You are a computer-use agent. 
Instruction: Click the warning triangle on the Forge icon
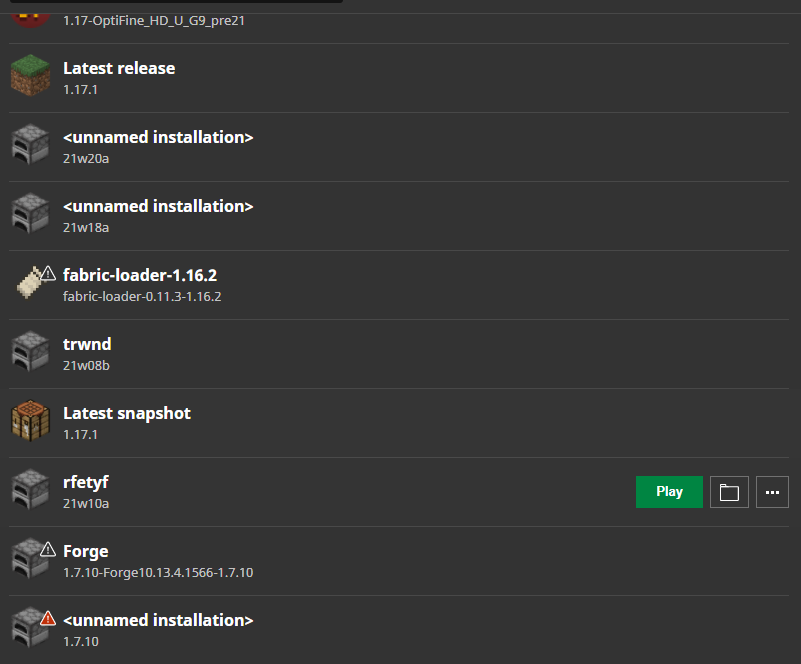tap(47, 549)
